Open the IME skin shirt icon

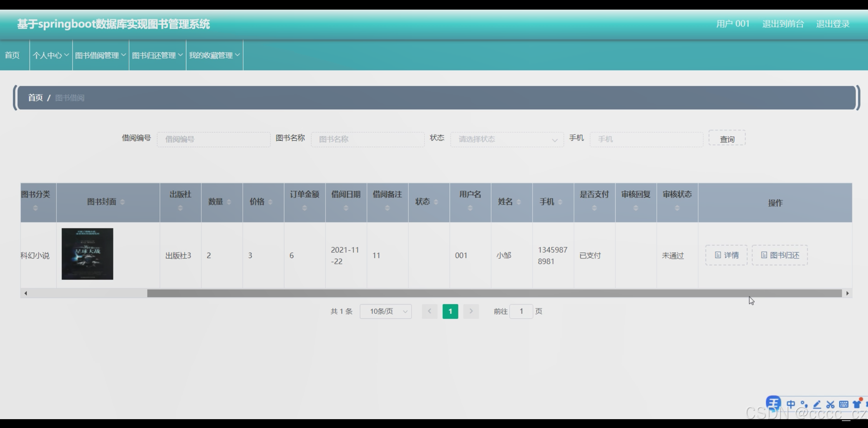(x=856, y=404)
